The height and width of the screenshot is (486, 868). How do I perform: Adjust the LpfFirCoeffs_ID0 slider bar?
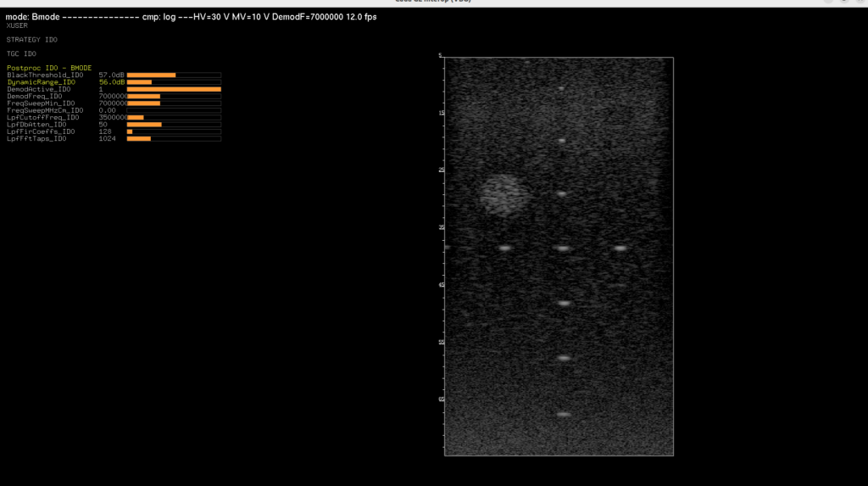(174, 132)
